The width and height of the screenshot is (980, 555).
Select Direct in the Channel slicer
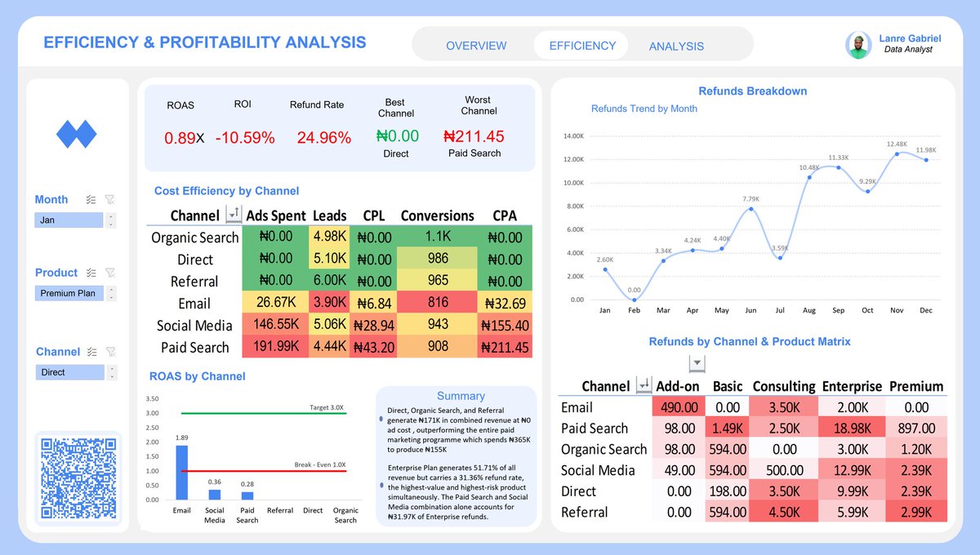pyautogui.click(x=69, y=372)
